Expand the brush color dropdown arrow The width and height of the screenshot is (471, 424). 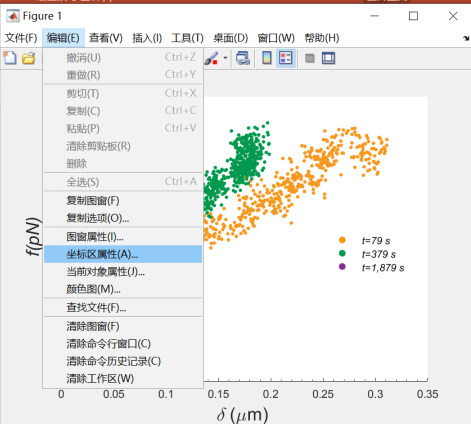point(225,58)
